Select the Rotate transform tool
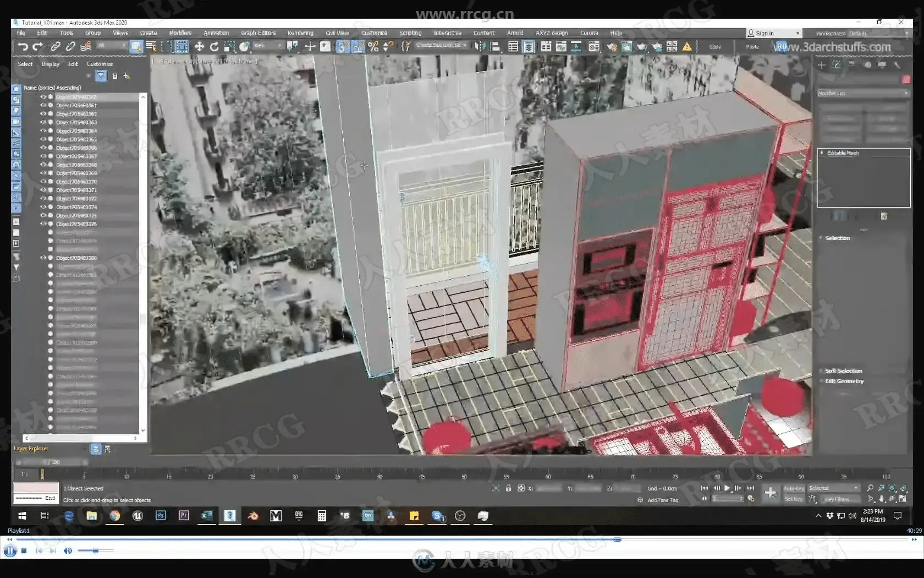Viewport: 924px width, 578px height. (215, 47)
